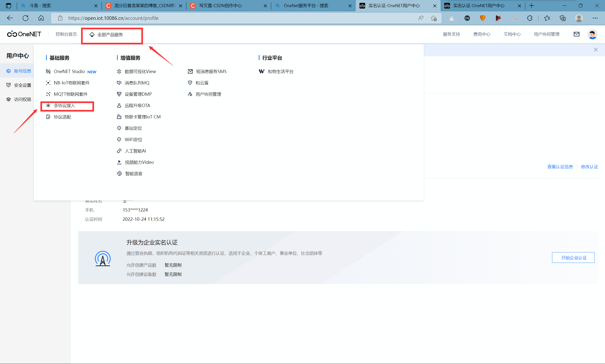Add page to favorites star icon
The image size is (605, 364).
[434, 18]
